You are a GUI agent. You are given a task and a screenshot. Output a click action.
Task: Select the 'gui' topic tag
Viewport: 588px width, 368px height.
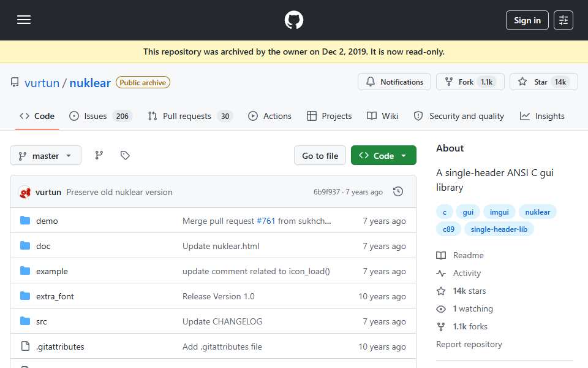coord(468,212)
